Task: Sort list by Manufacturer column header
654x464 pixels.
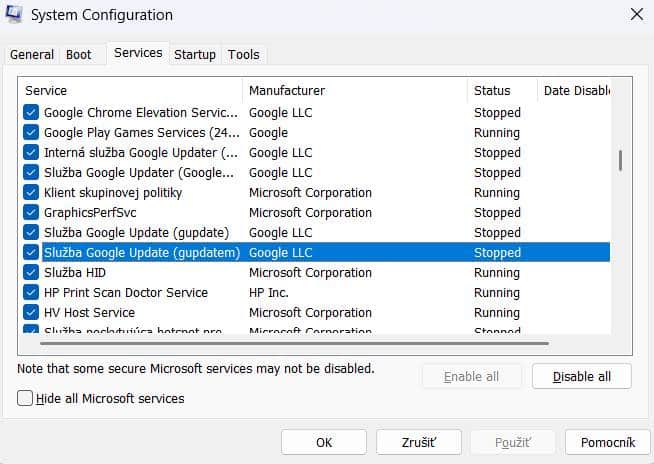Action: click(x=355, y=91)
